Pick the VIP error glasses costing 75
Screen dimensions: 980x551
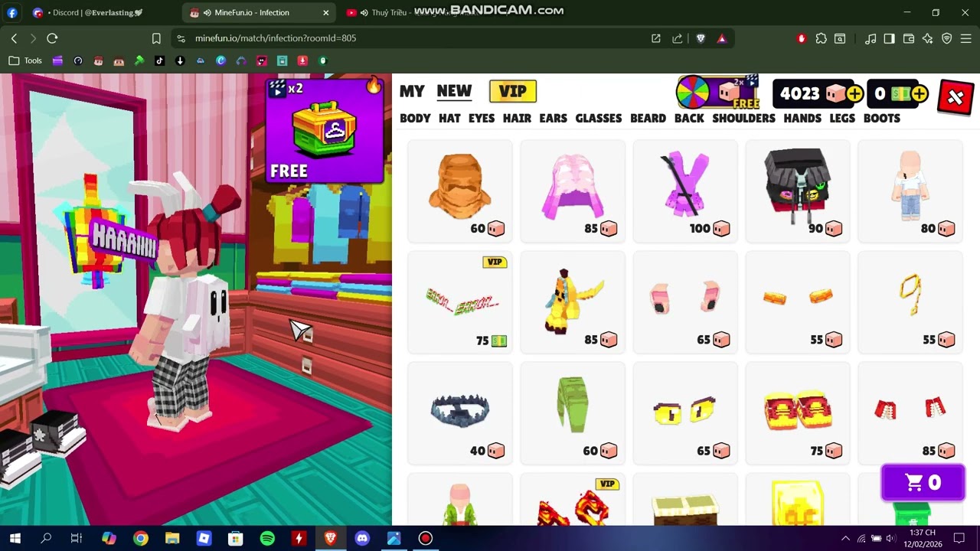[x=460, y=302]
